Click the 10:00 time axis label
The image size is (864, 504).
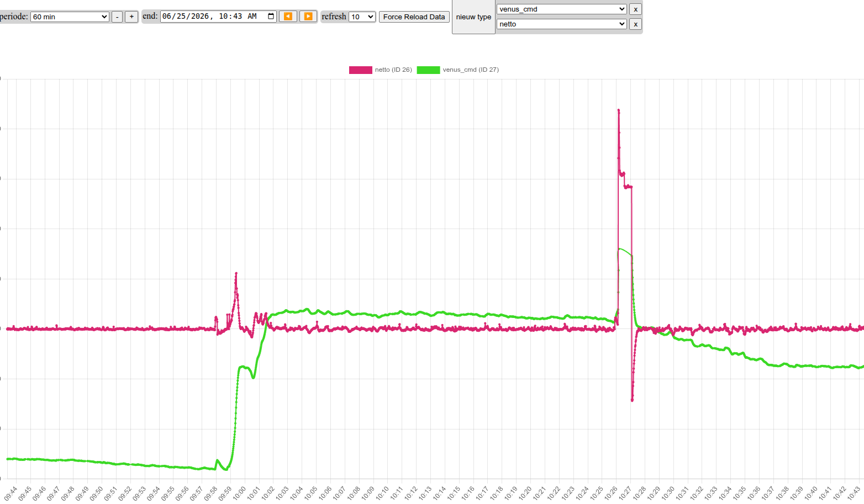point(240,494)
